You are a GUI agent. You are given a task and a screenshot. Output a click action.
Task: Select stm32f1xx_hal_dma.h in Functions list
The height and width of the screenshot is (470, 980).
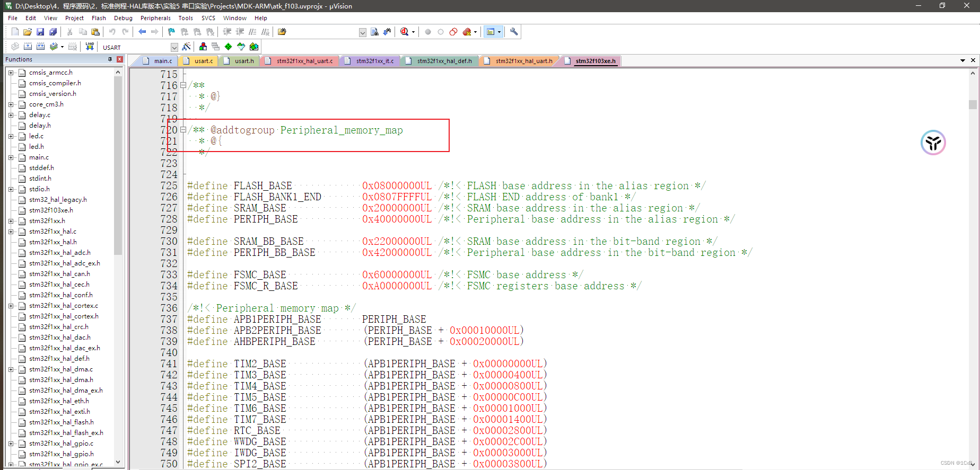[61, 380]
